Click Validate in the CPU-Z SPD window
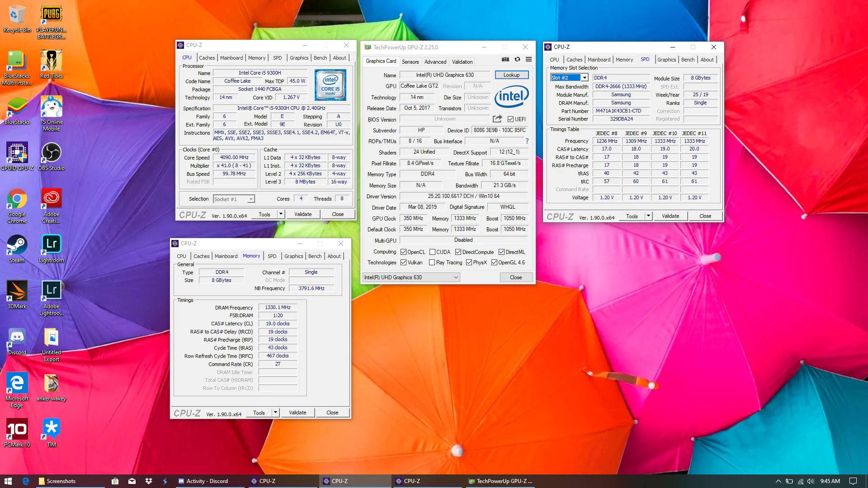The image size is (868, 488). pyautogui.click(x=670, y=216)
